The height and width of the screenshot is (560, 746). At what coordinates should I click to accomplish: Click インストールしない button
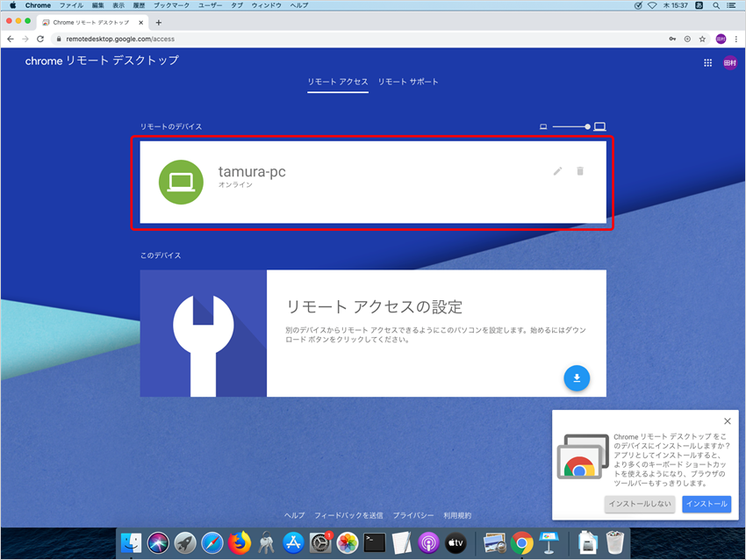[640, 504]
